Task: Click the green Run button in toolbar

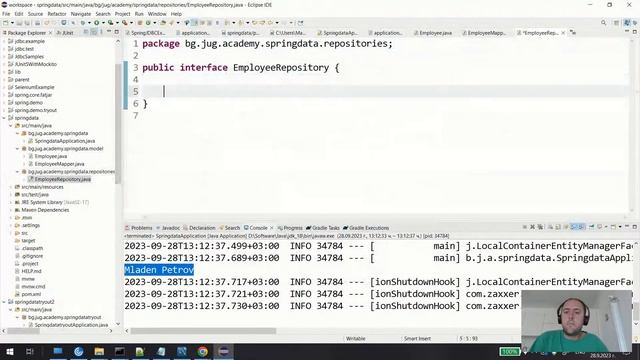Action: point(97,23)
